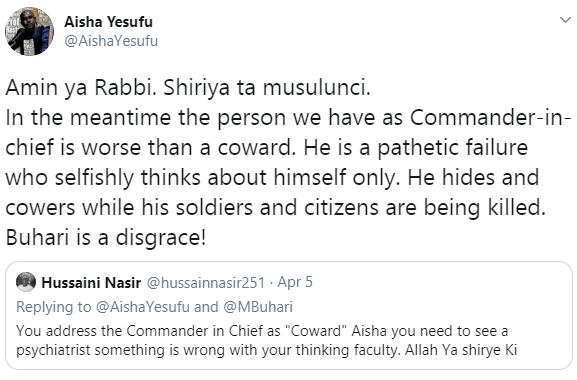
Task: Open Aisha Yesufu's profile picture
Action: 29,31
